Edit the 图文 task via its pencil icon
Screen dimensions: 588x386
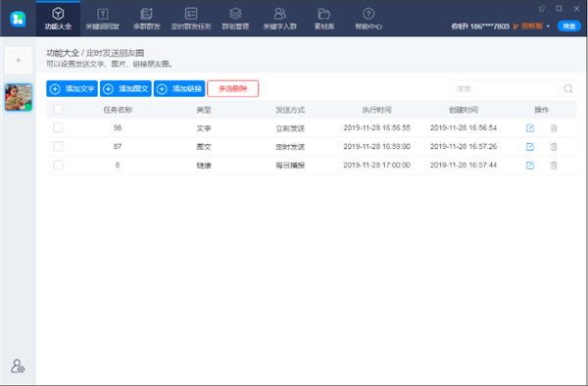(530, 147)
